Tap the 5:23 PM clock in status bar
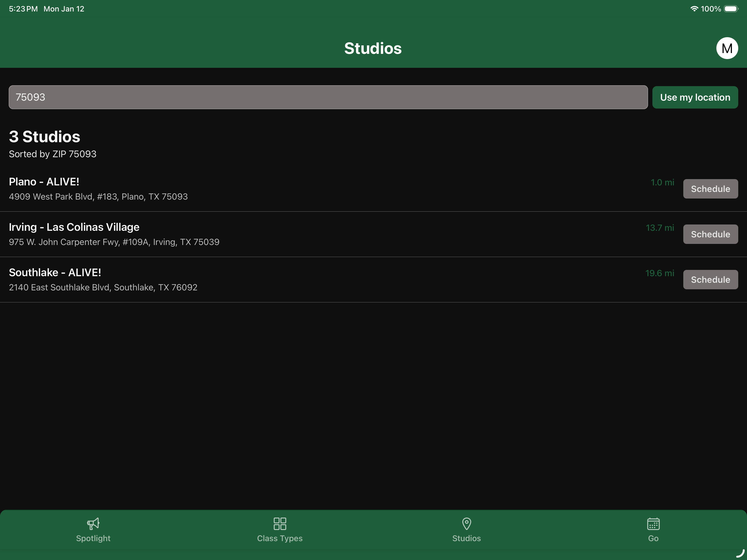 point(23,9)
